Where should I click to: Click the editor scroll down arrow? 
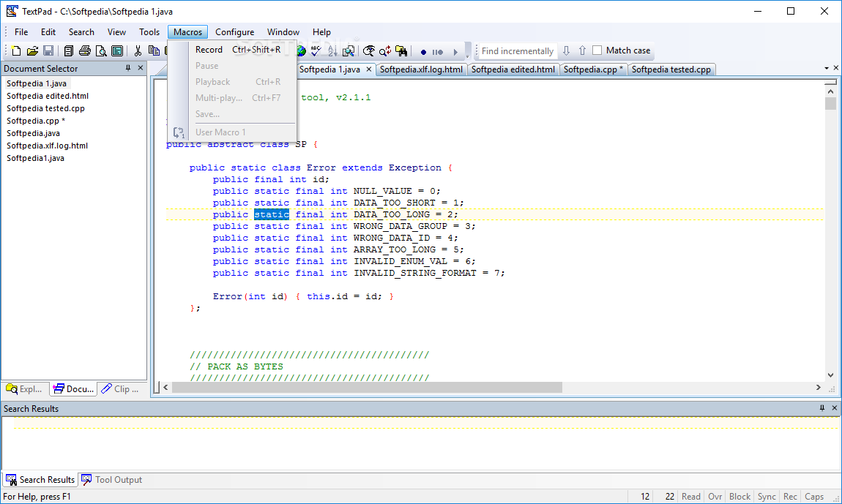tap(830, 375)
